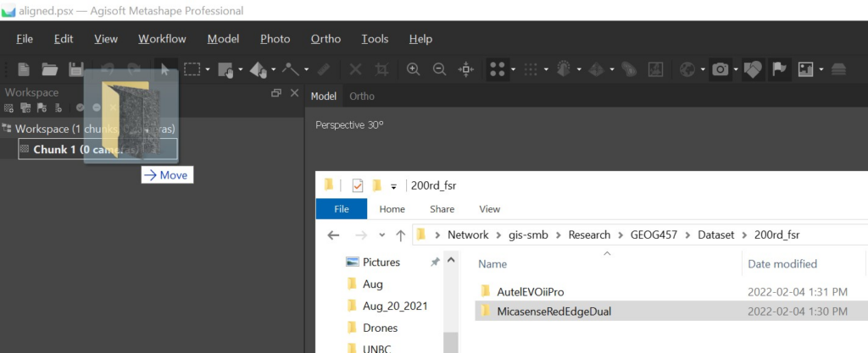Select the Navigation arrow tool
868x353 pixels.
[x=165, y=69]
